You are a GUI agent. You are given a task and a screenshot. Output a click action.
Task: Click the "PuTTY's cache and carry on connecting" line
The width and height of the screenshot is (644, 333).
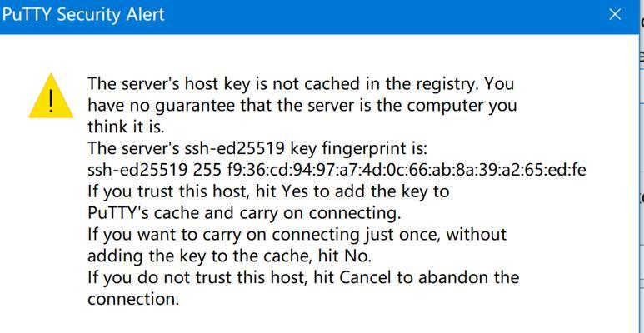(x=243, y=213)
